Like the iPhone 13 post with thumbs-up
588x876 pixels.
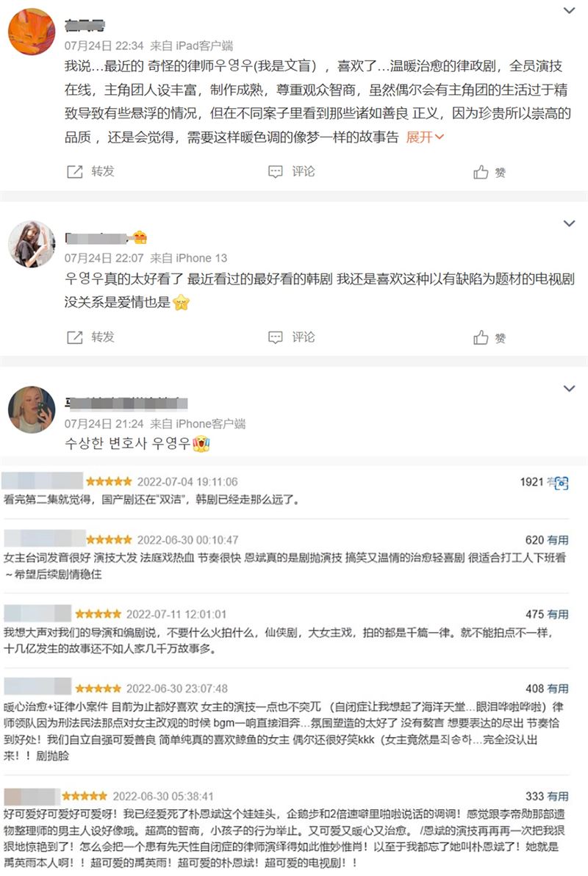tap(481, 337)
